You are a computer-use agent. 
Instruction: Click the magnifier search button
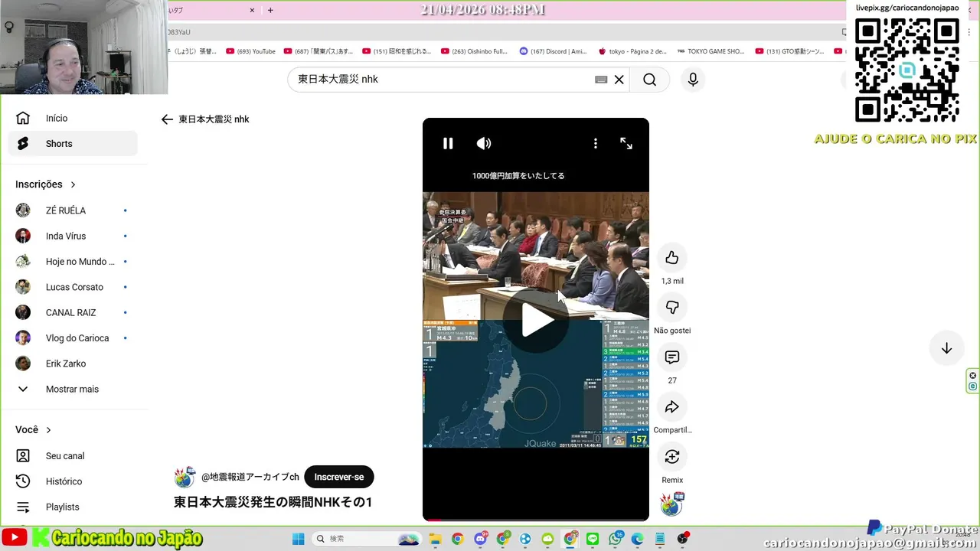click(x=650, y=80)
